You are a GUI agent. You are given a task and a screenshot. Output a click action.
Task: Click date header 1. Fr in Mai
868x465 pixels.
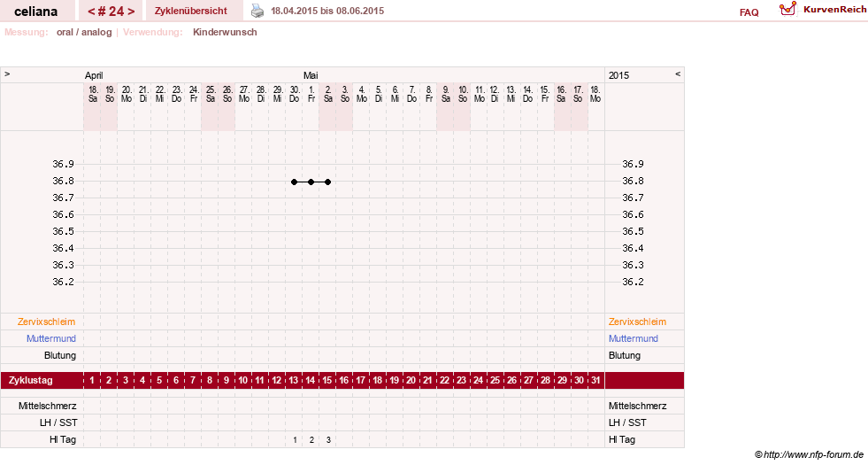311,94
